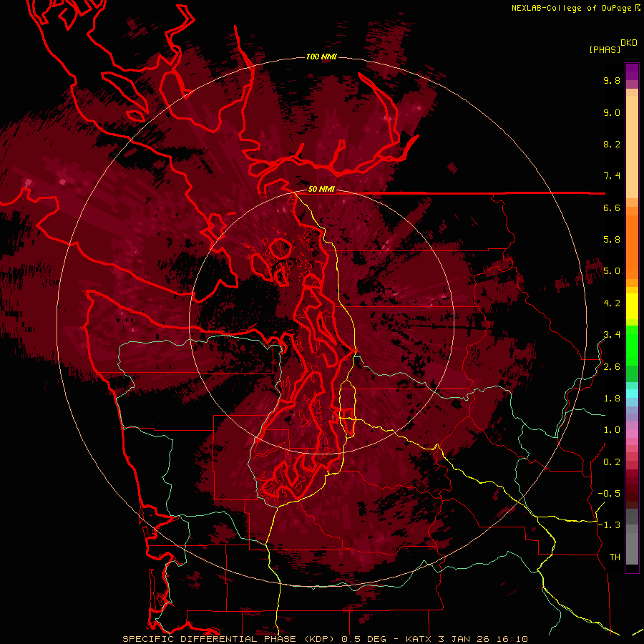Click the 7.4 scale value
Viewport: 644px width, 644px height.
pos(612,176)
